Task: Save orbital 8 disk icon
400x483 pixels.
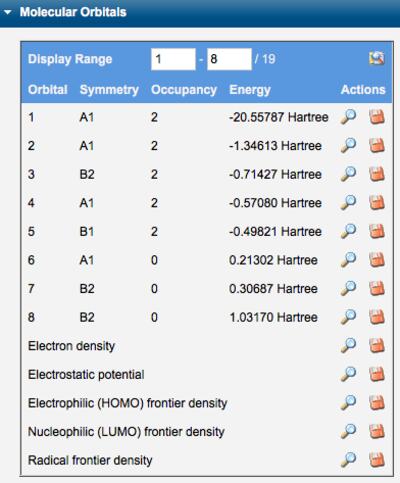Action: 377,317
